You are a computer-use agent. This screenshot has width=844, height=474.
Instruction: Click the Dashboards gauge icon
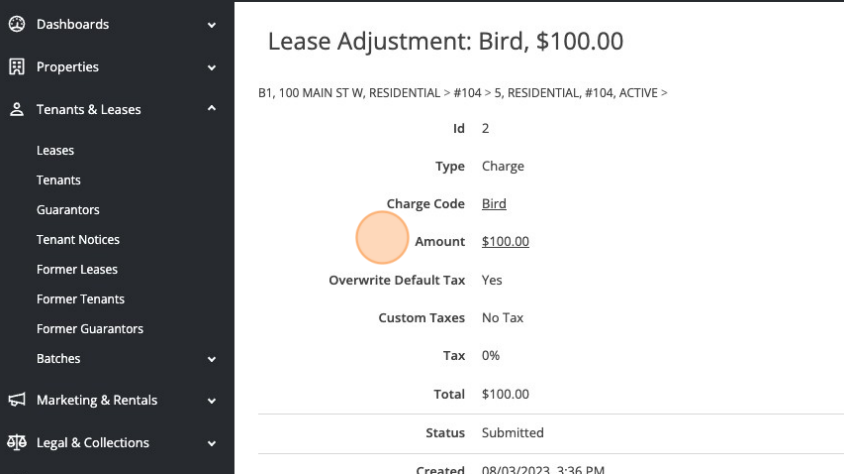tap(17, 24)
